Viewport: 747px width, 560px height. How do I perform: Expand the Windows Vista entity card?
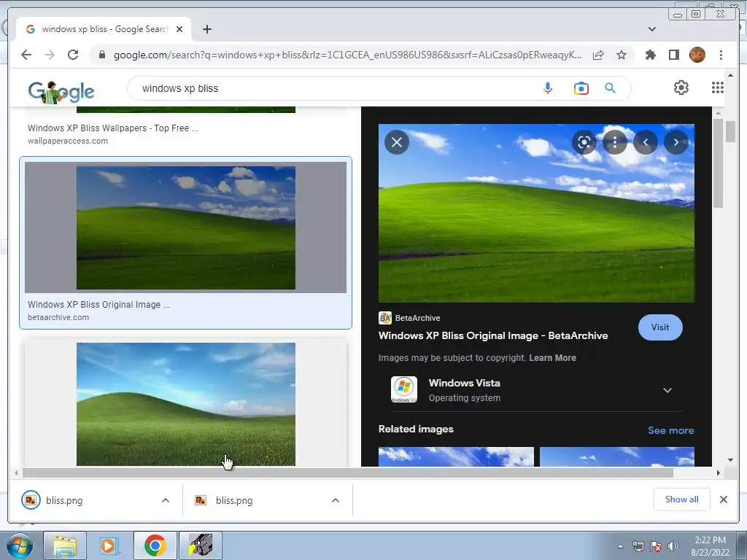667,391
